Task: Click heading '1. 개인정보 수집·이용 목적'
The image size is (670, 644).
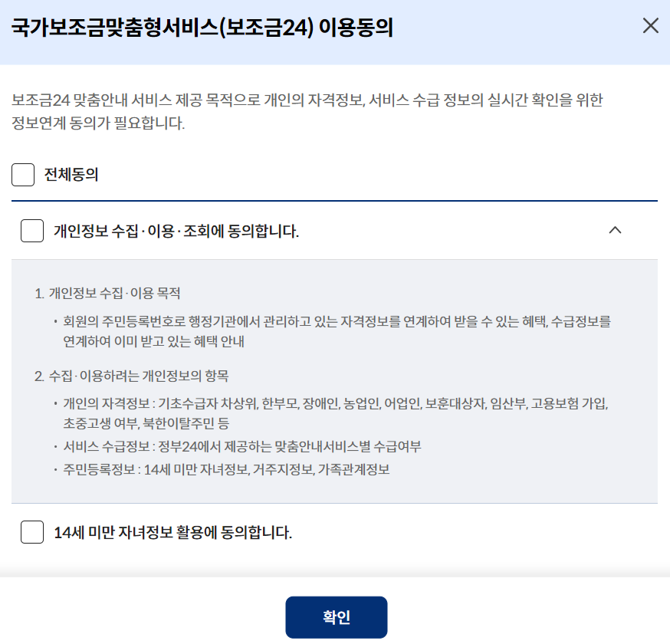Action: pos(107,293)
